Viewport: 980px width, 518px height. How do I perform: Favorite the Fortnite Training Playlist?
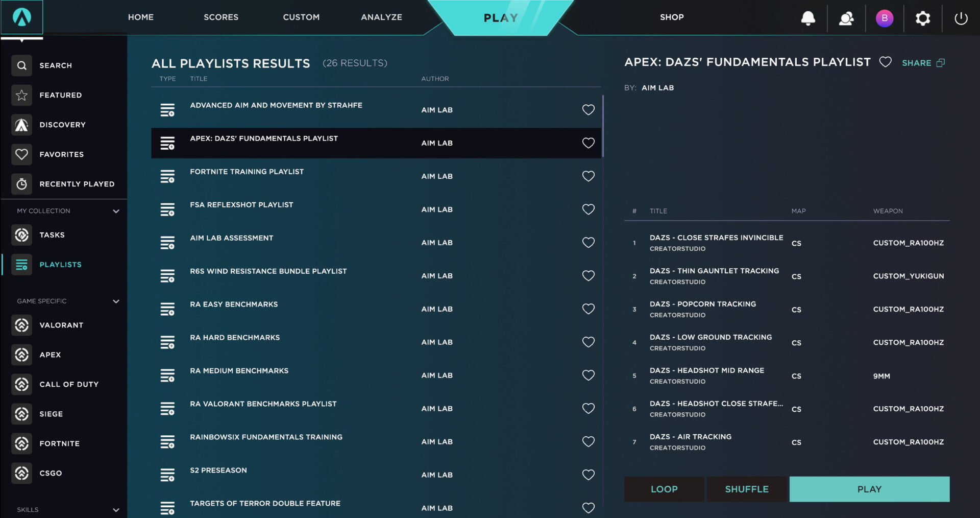click(x=588, y=176)
